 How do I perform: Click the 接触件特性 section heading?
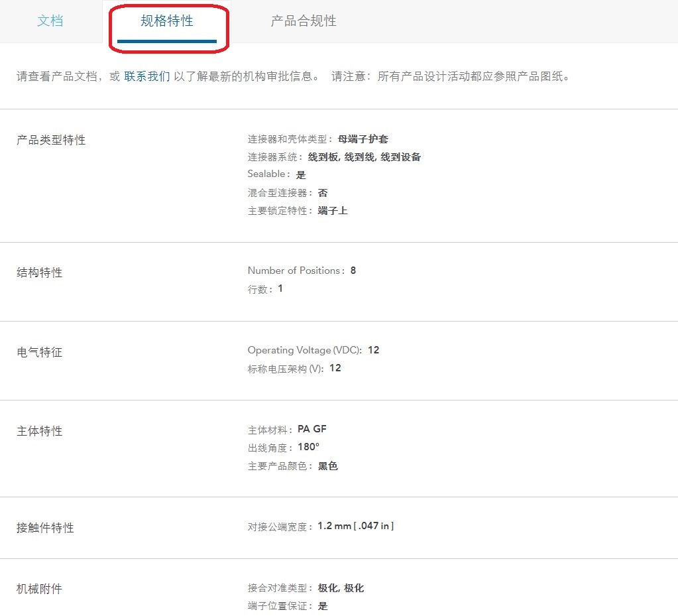coord(45,527)
